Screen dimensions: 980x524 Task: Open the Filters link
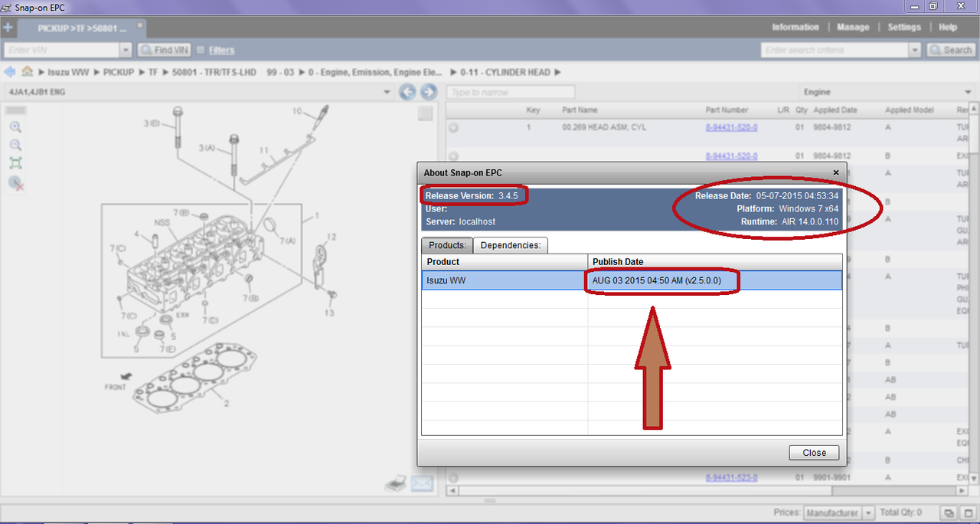tap(221, 51)
